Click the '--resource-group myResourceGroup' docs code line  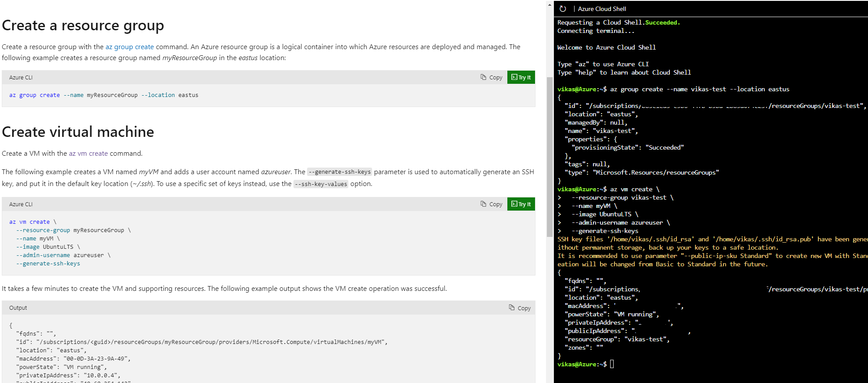73,230
